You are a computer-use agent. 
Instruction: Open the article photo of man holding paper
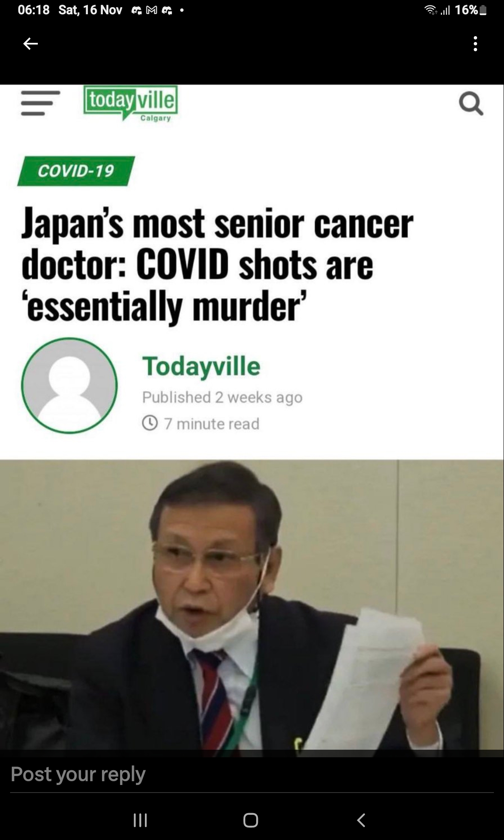[x=252, y=608]
